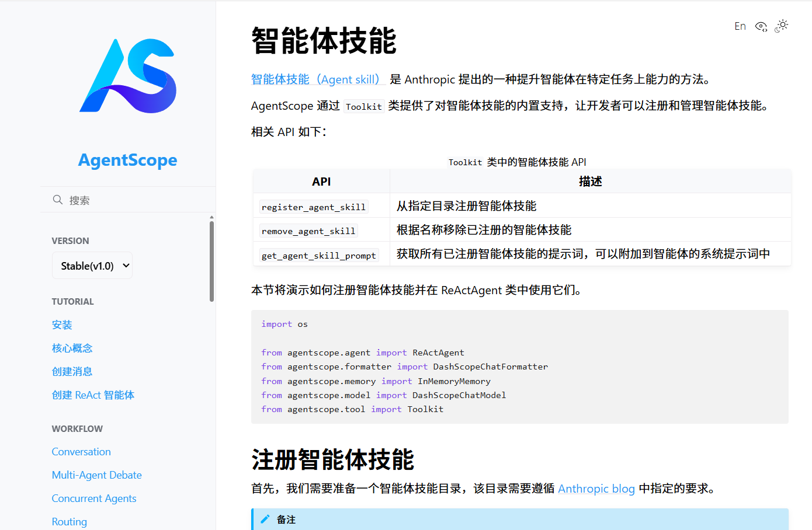Click the DashScopeChatFormatter import line
Screen dimensions: 812x530
pyautogui.click(x=405, y=367)
